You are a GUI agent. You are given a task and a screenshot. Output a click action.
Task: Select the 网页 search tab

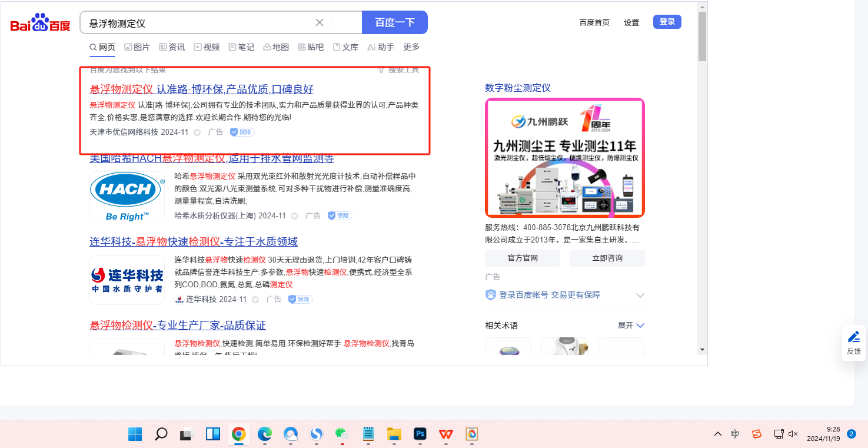(x=102, y=47)
